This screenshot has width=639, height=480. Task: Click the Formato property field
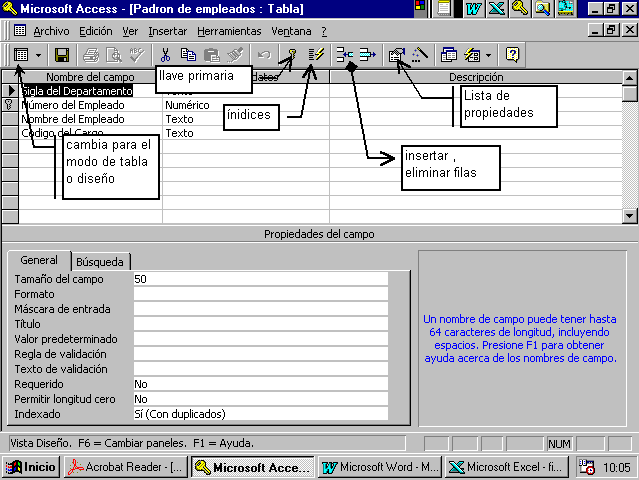[x=261, y=294]
